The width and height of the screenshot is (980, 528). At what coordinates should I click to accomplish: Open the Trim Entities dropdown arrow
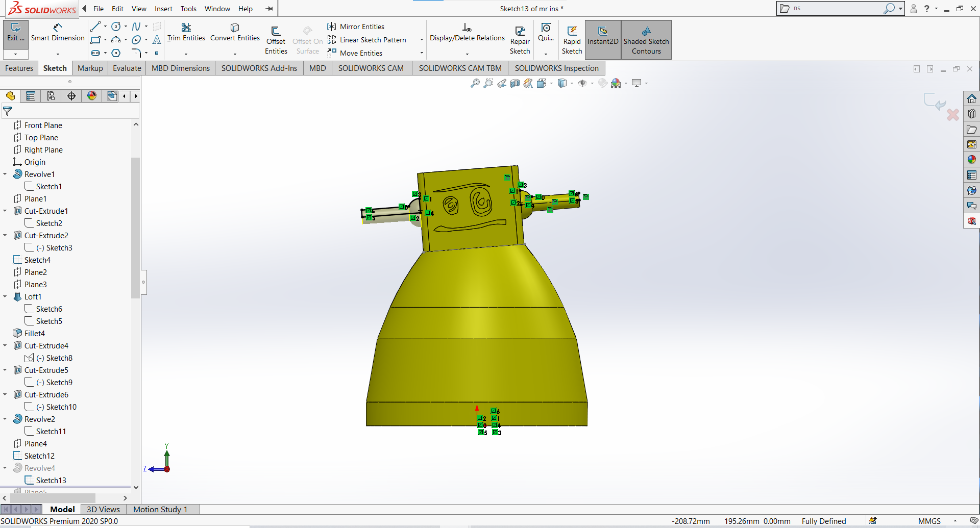click(186, 54)
